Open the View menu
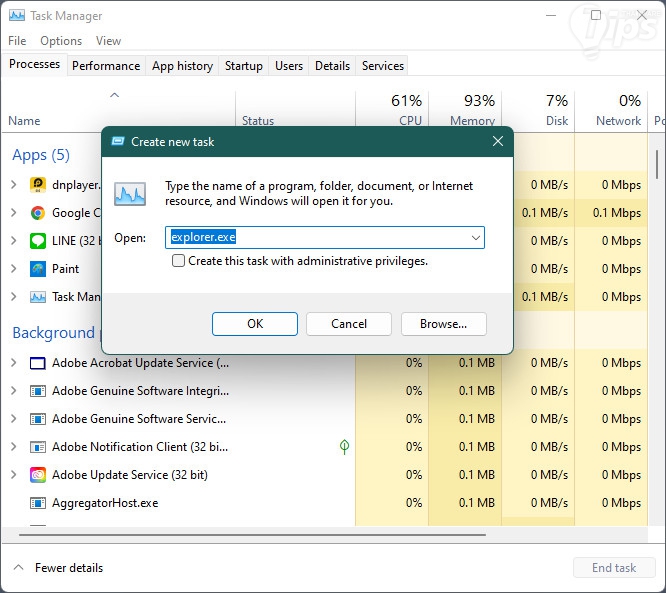This screenshot has width=666, height=593. point(108,41)
